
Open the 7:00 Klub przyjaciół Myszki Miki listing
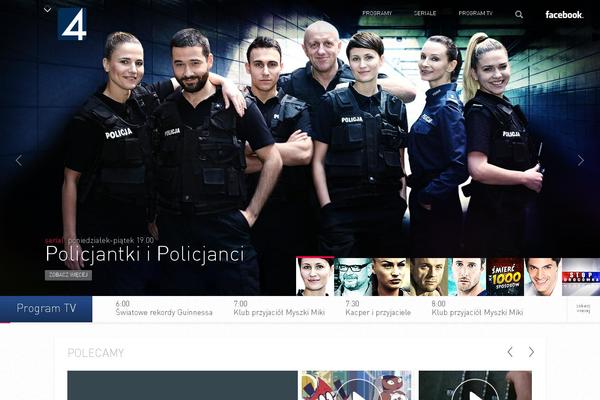coord(279,308)
